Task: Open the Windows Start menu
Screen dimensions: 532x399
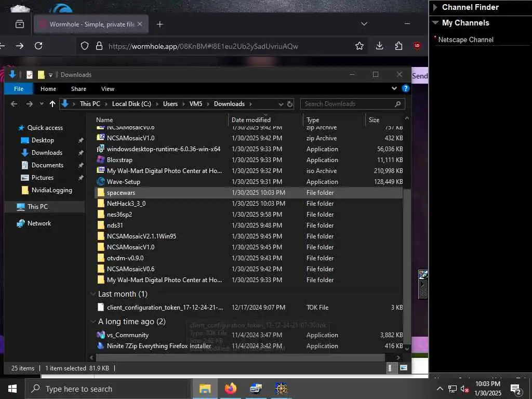Action: point(12,389)
